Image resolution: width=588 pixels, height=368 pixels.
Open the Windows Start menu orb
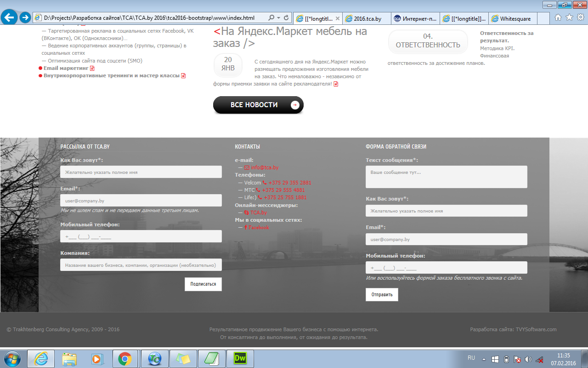[12, 359]
